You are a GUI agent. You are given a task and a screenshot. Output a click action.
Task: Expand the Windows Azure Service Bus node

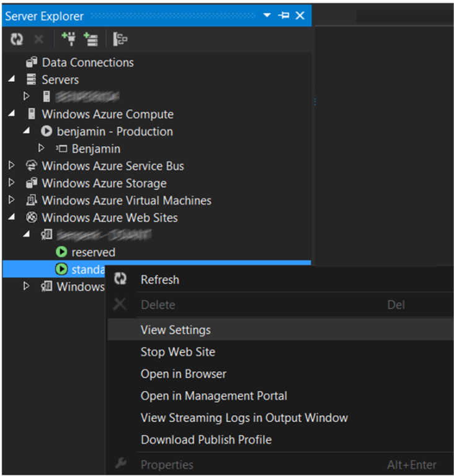(x=12, y=165)
